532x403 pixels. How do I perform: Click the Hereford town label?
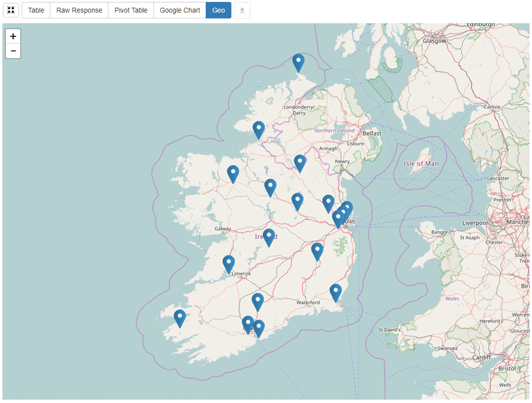[489, 321]
